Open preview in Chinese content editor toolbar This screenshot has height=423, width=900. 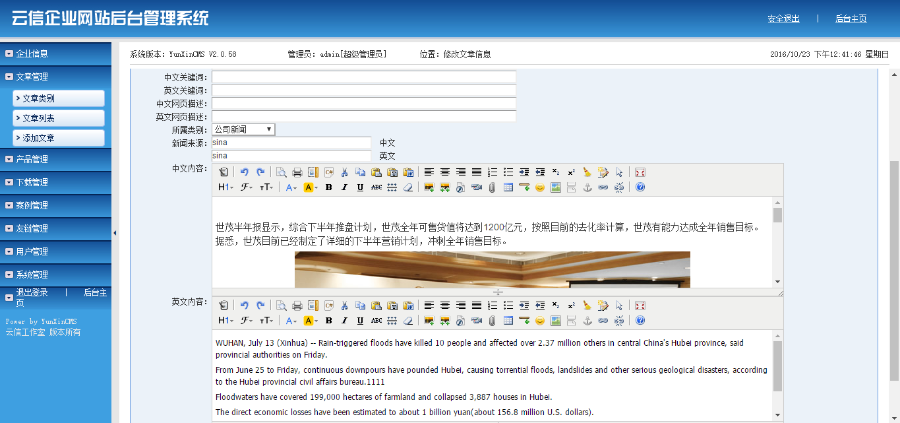click(x=281, y=172)
